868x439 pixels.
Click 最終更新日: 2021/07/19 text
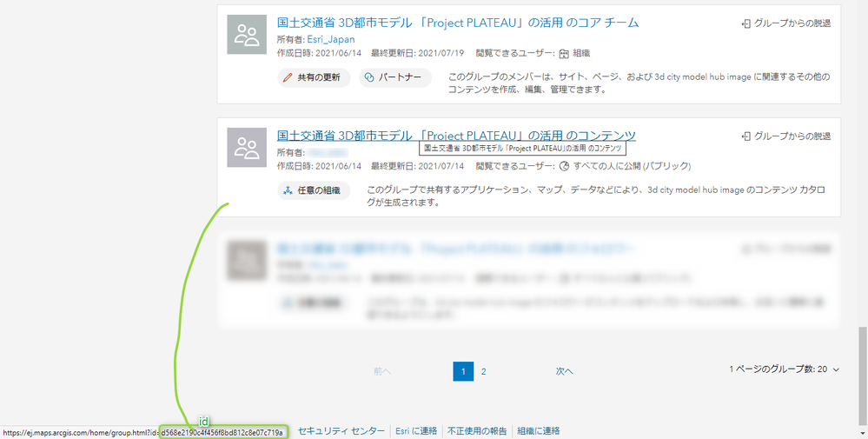coord(417,53)
